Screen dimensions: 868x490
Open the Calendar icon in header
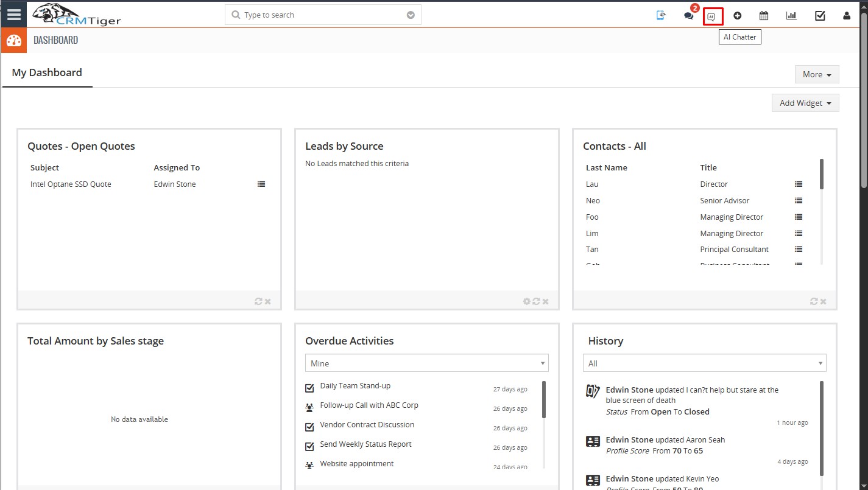pyautogui.click(x=764, y=16)
